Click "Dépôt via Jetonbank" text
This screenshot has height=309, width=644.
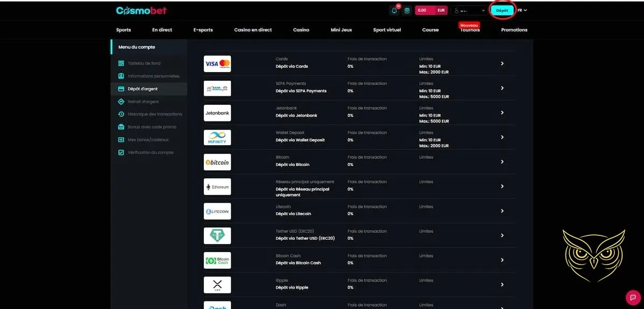point(296,116)
